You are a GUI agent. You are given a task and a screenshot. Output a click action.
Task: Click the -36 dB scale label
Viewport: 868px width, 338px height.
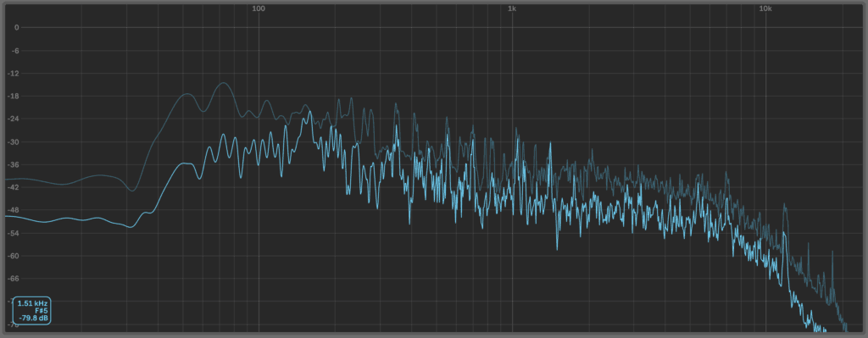click(14, 165)
